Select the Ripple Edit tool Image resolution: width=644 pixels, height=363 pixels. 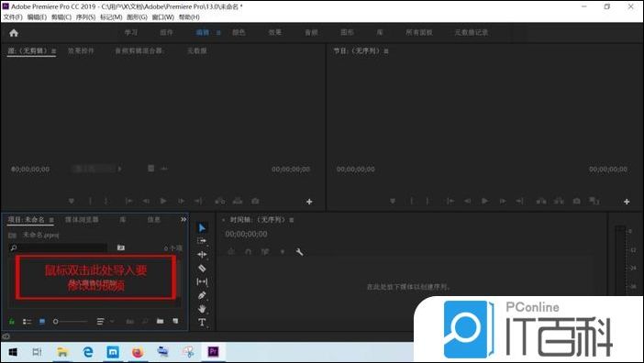tap(202, 255)
